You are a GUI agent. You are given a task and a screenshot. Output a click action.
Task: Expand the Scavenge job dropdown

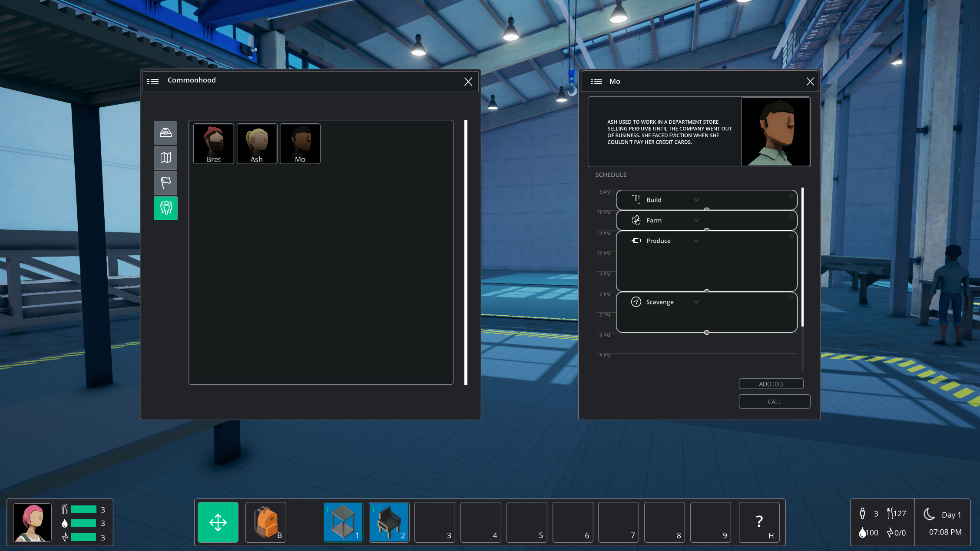[x=696, y=302]
